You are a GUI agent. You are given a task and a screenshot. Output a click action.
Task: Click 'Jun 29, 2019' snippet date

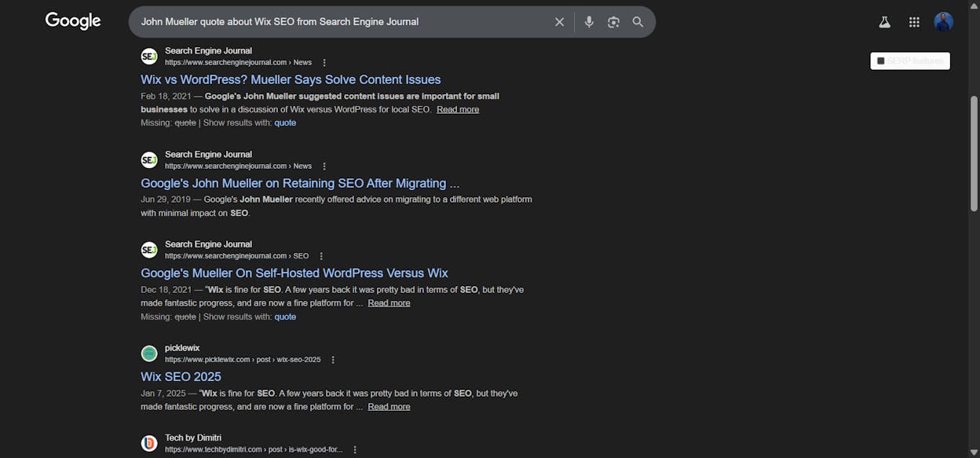click(166, 200)
